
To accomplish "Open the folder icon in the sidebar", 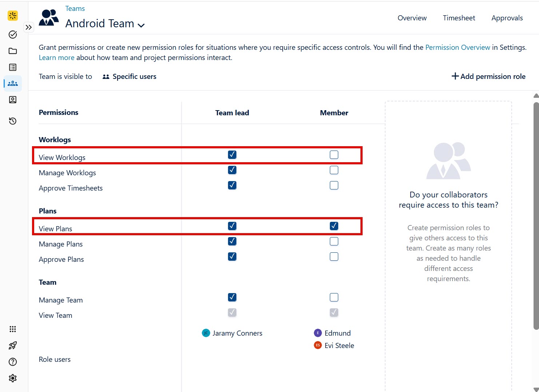I will click(12, 51).
